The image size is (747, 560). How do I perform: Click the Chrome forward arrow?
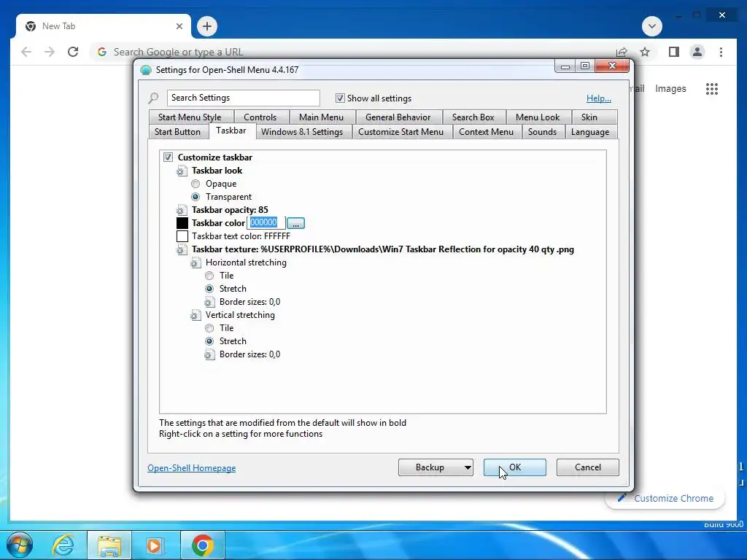[50, 52]
